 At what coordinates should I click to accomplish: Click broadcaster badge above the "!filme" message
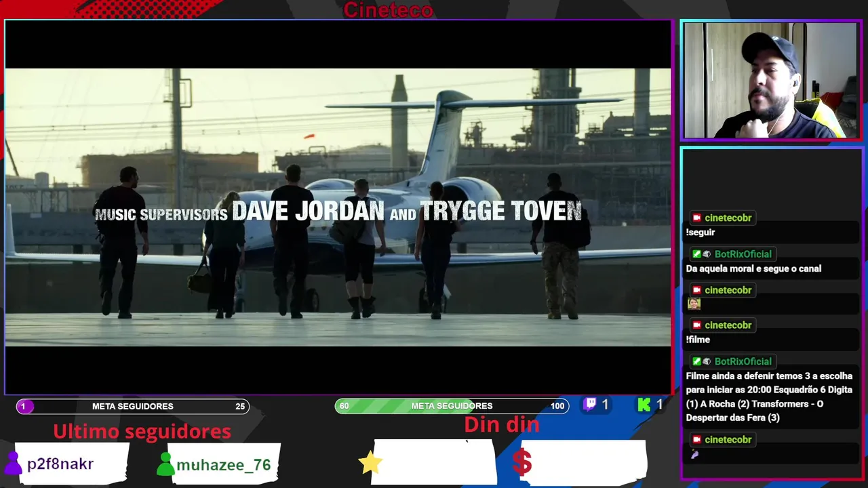coord(696,325)
